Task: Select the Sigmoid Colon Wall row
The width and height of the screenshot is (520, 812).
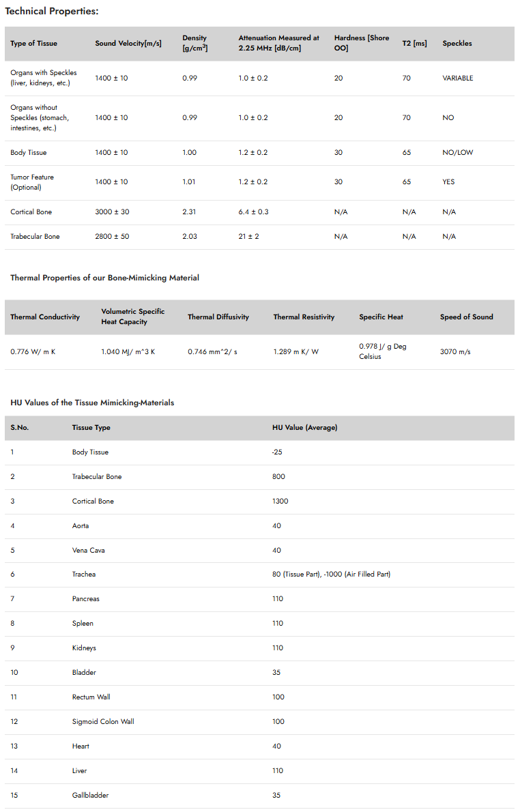Action: (x=259, y=722)
